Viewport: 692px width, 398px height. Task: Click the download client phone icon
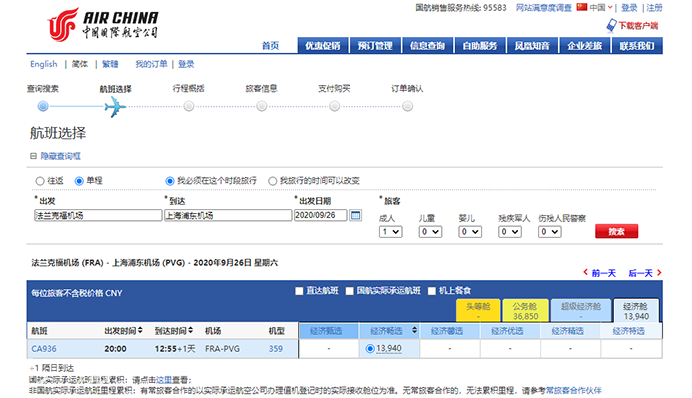pos(611,25)
